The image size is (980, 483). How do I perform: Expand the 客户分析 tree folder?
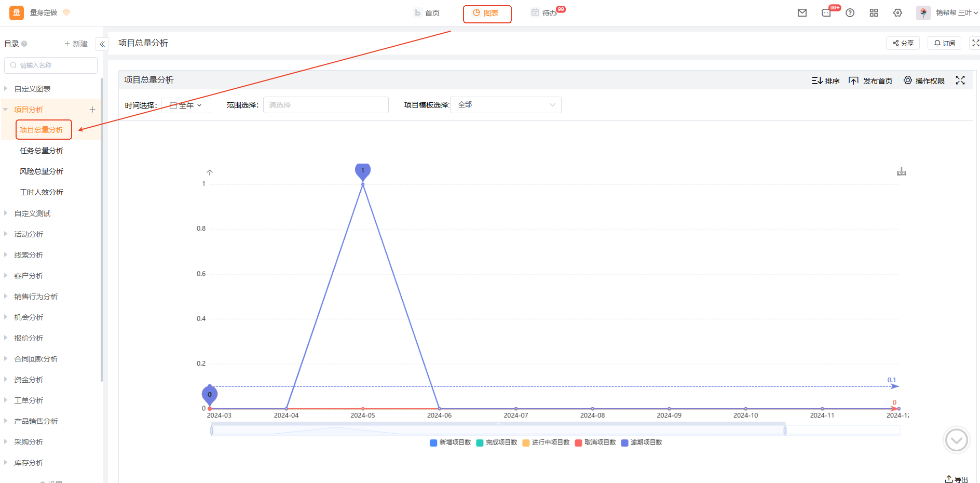click(x=29, y=276)
